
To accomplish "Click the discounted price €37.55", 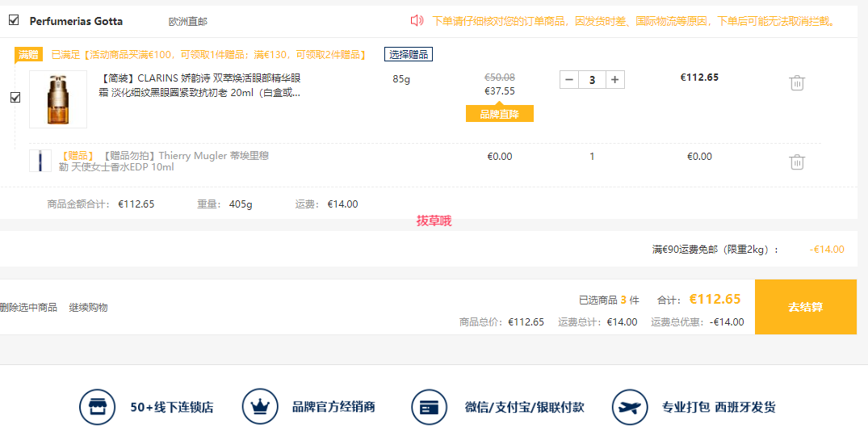I will (499, 90).
